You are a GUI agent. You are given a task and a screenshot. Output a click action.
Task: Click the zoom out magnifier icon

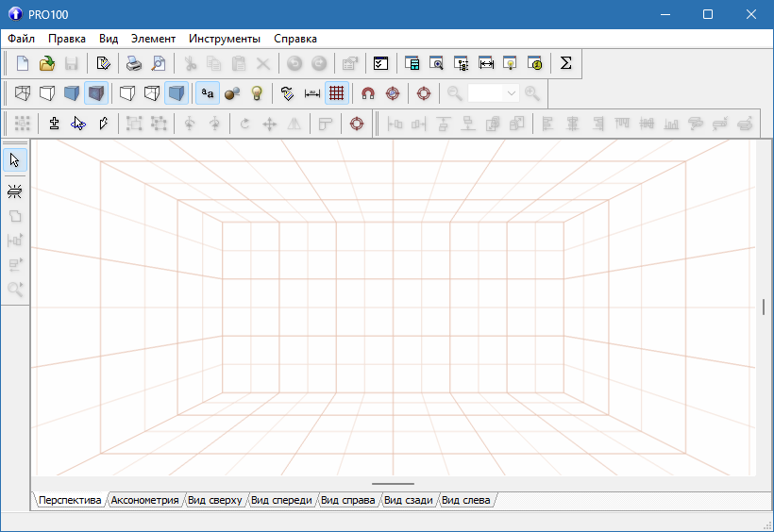(x=455, y=93)
